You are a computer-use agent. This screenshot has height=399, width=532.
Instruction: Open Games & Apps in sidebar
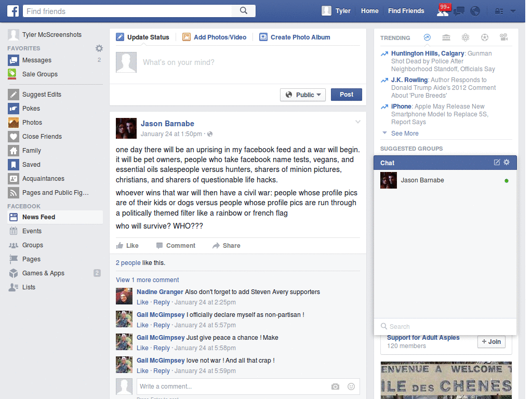click(55, 273)
